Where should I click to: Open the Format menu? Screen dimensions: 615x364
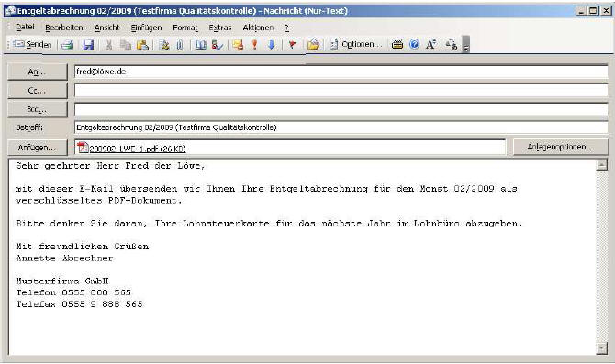coord(185,28)
